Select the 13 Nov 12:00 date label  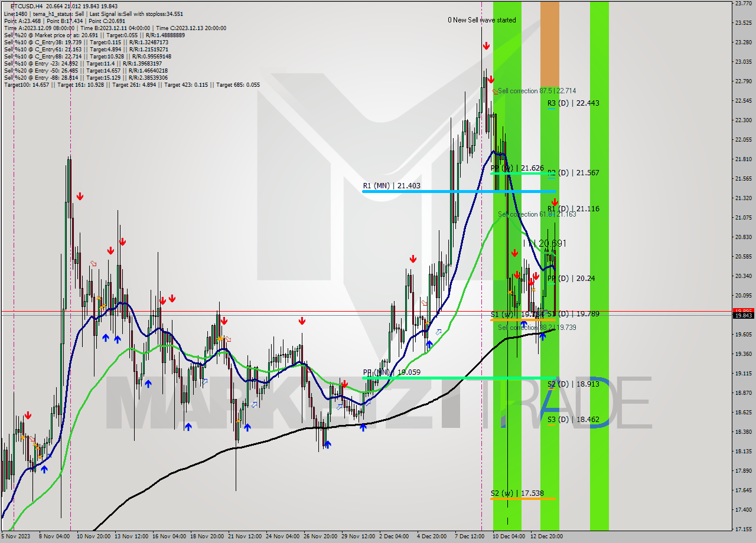tap(131, 537)
